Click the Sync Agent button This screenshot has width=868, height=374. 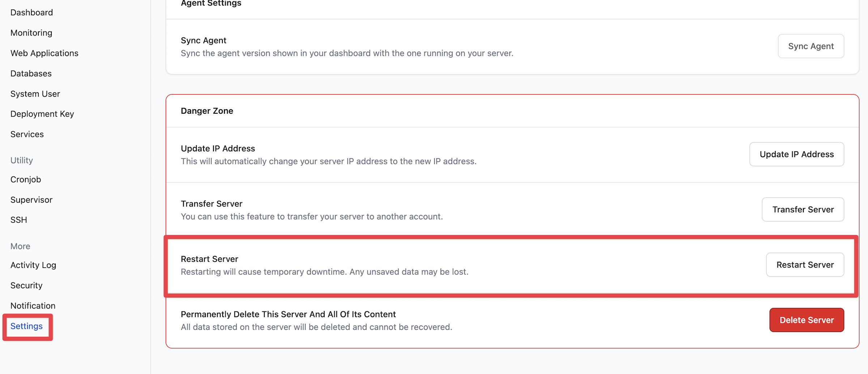click(811, 46)
